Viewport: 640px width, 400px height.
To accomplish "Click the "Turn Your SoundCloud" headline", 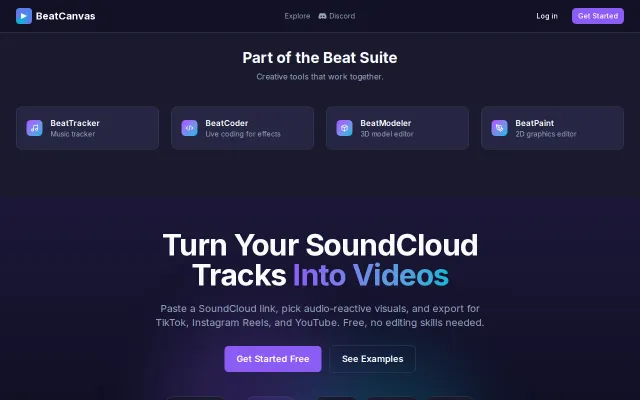I will click(x=320, y=245).
